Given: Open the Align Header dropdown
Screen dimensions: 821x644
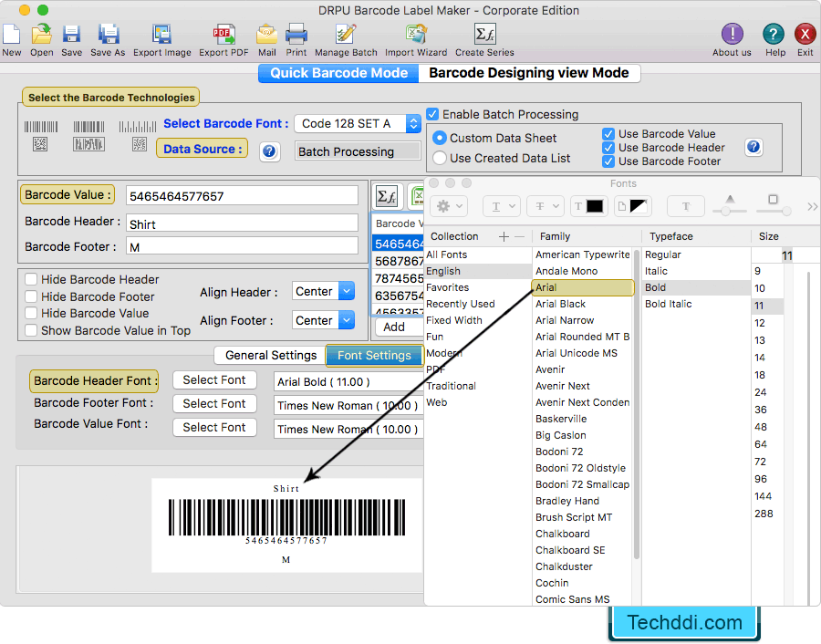Looking at the screenshot, I should click(323, 291).
